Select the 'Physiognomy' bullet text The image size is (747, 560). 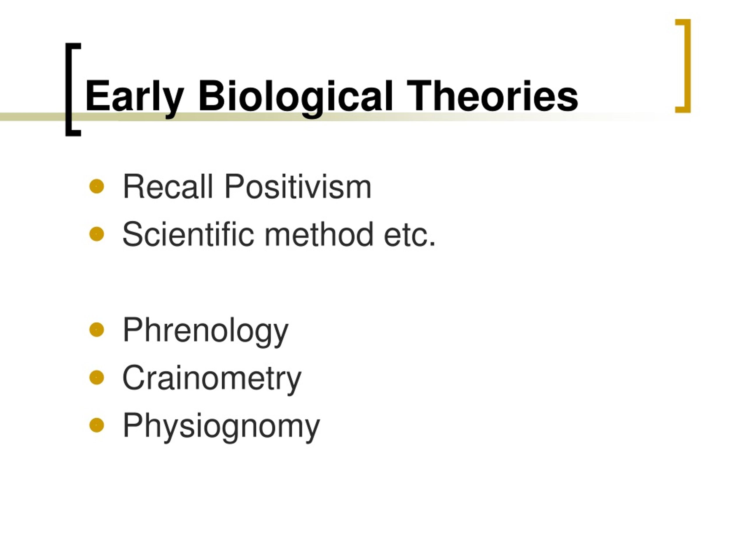click(x=221, y=427)
